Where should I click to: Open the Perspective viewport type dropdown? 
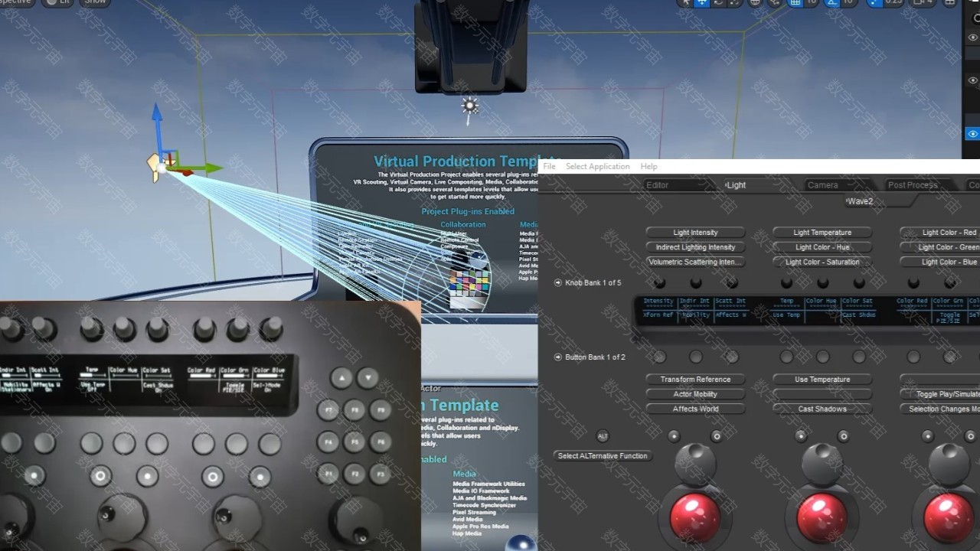click(17, 2)
